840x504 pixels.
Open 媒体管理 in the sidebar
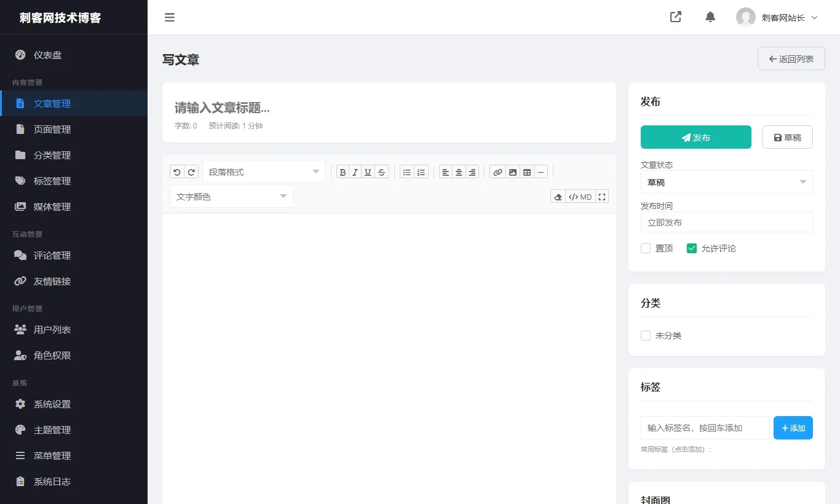(x=74, y=207)
